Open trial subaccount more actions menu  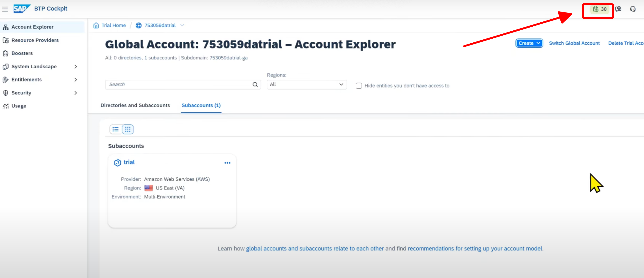click(227, 163)
